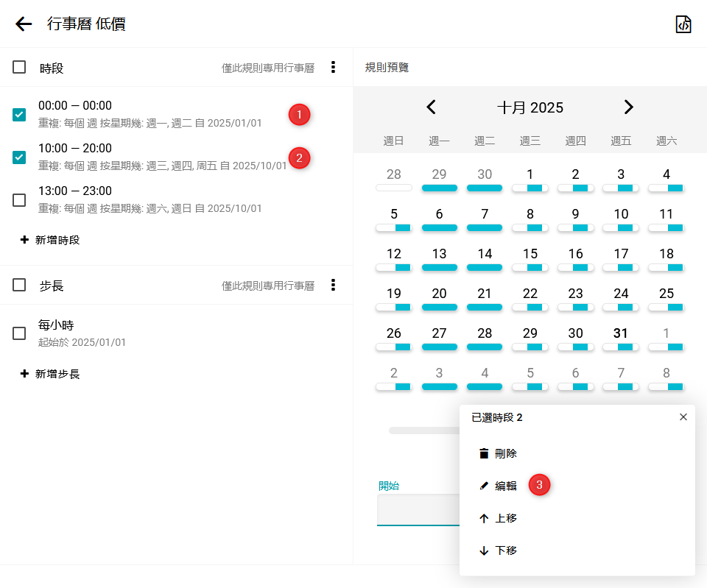Close the 已選時段 popup
Screen dimensions: 707x588
(x=683, y=417)
